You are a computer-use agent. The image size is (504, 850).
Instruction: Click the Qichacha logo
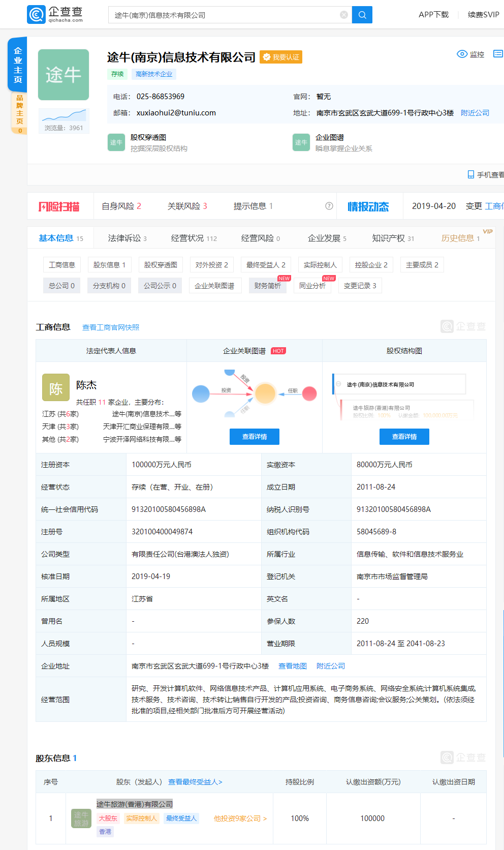(x=55, y=15)
